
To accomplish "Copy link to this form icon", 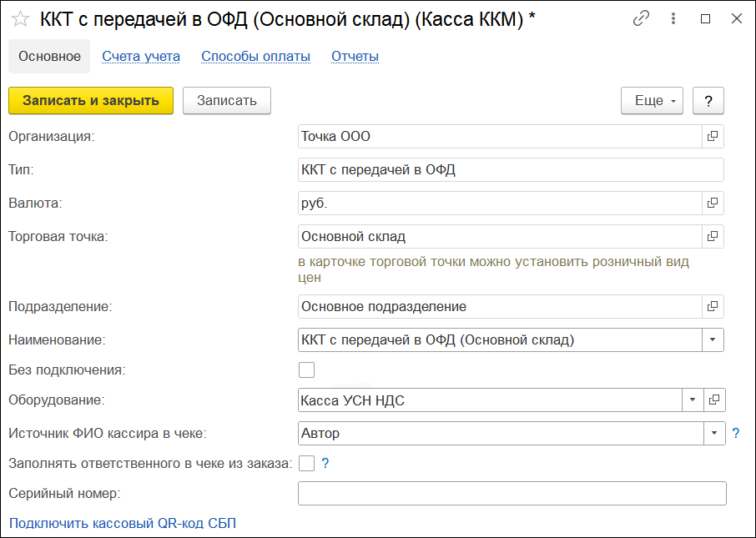I will [x=641, y=18].
